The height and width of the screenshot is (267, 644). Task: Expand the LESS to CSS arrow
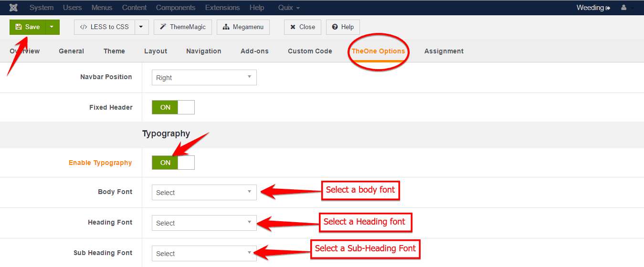[x=141, y=27]
